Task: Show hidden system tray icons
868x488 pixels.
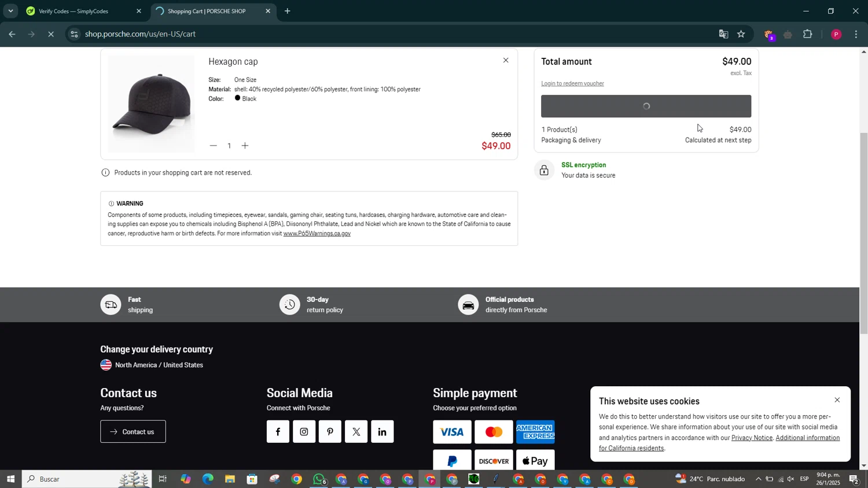Action: point(758,479)
